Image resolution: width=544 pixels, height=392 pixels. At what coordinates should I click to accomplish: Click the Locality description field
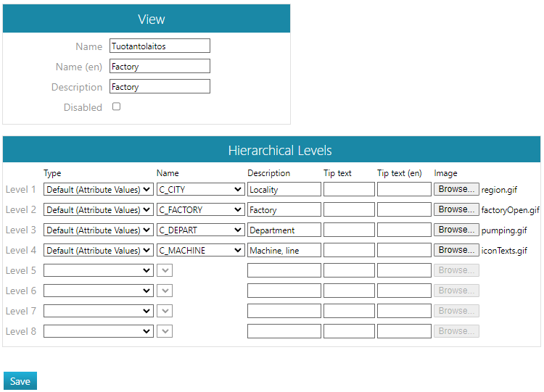(284, 189)
